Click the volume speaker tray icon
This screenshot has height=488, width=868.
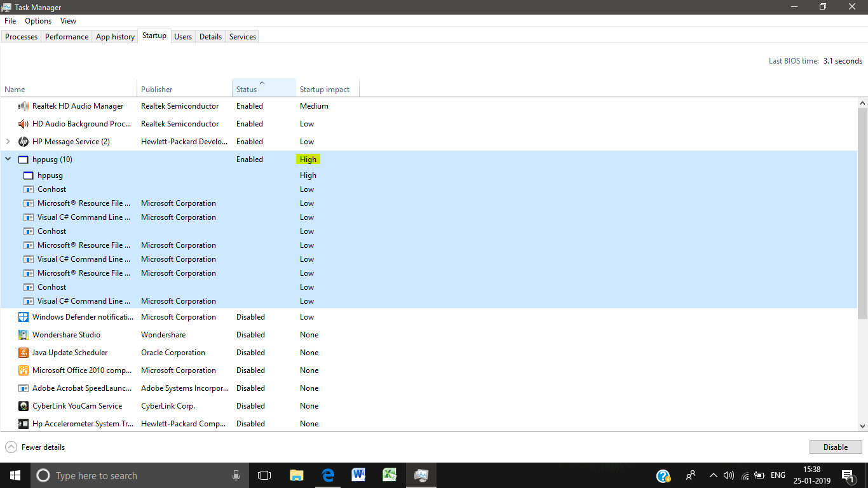(729, 475)
